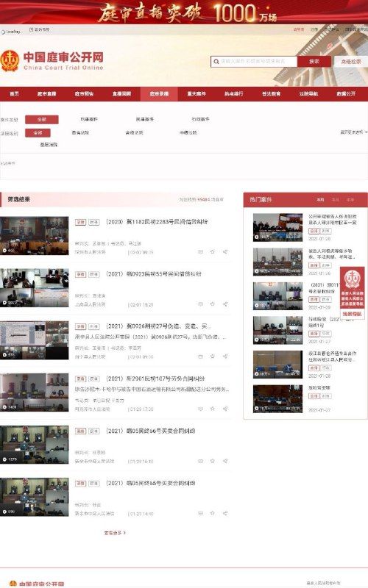The height and width of the screenshot is (588, 368).
Task: Share the 赣05民终65号 case
Action: pyautogui.click(x=225, y=512)
